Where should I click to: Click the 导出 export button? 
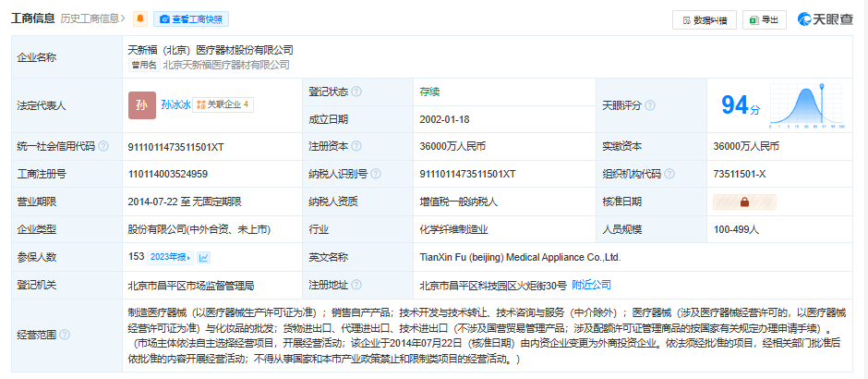(x=764, y=20)
